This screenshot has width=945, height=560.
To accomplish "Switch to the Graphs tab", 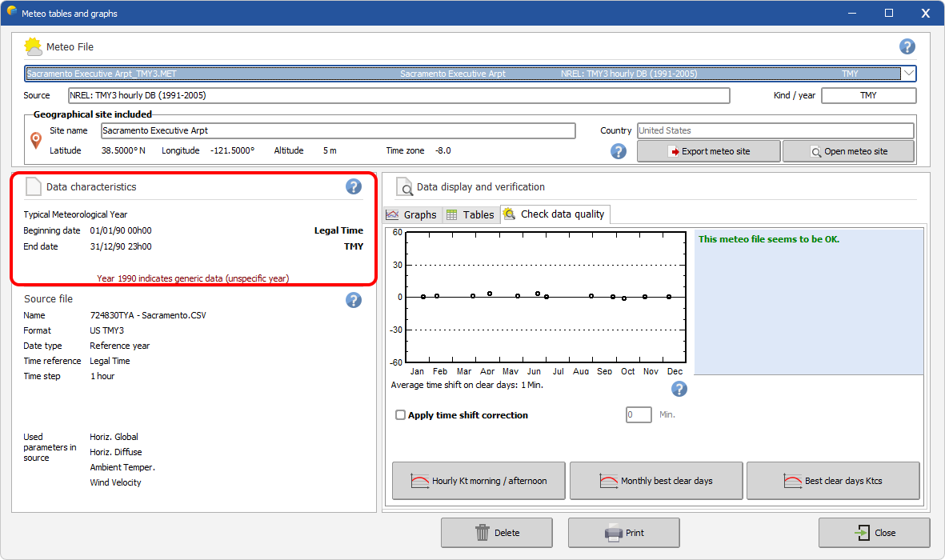I will [x=412, y=214].
